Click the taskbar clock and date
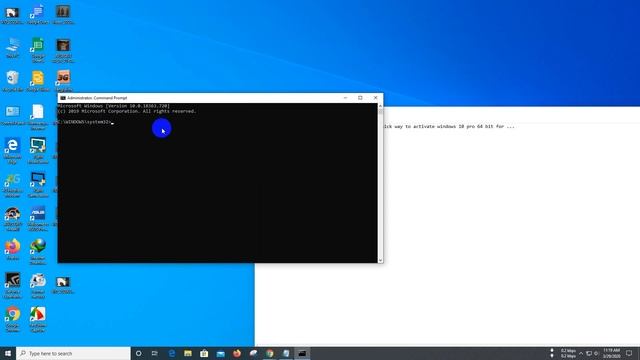Image resolution: width=640 pixels, height=360 pixels. (611, 353)
